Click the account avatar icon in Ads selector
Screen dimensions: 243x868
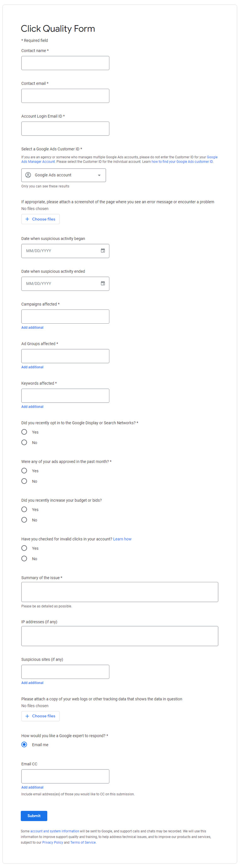(x=29, y=175)
